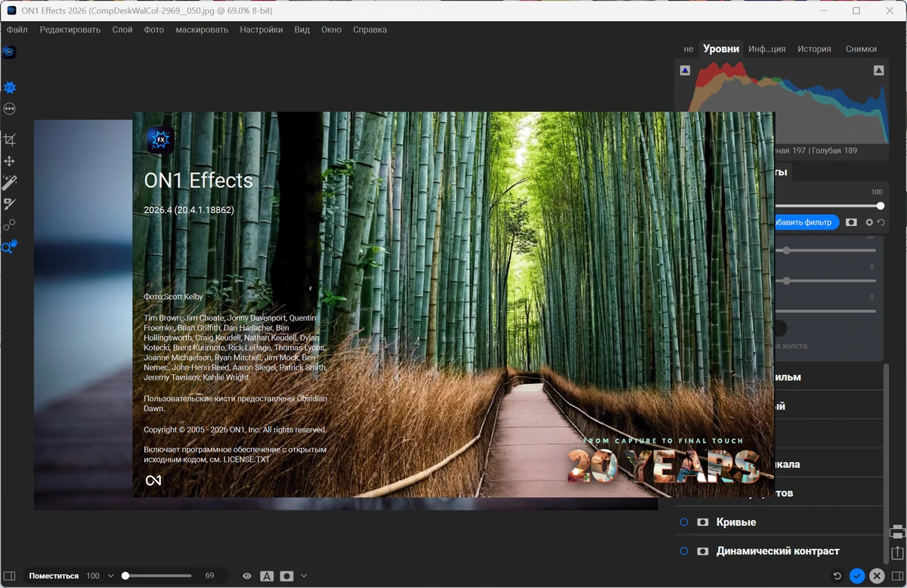Click the 20 YEARS anniversary graphic
907x588 pixels.
coord(664,466)
